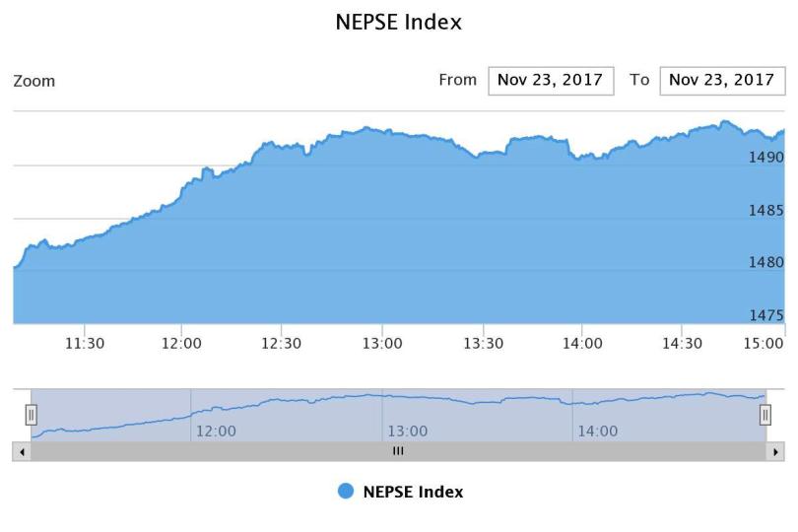The height and width of the screenshot is (532, 798).
Task: Focus the From date input field
Action: [x=551, y=81]
